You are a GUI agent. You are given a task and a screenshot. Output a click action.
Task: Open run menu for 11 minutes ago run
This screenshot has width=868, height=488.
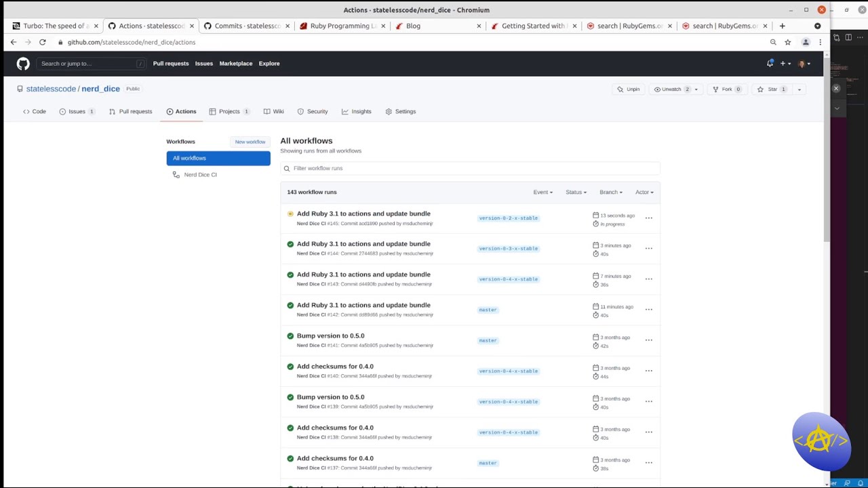648,310
